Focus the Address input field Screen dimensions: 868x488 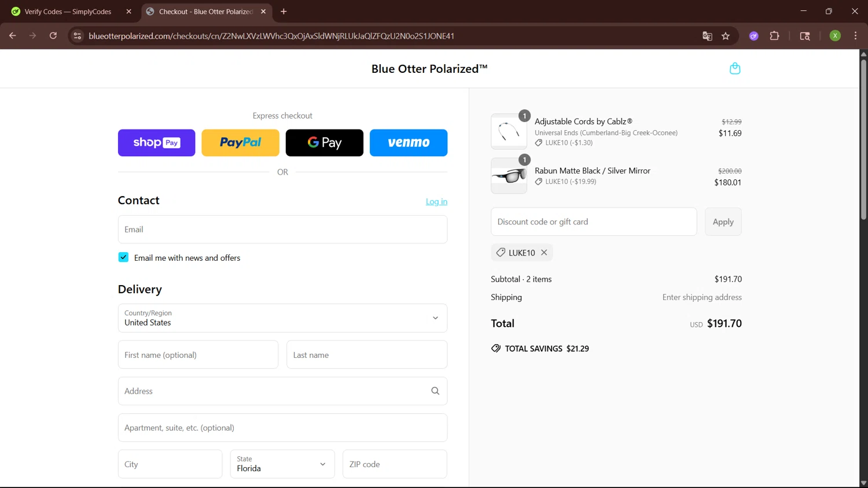point(282,391)
